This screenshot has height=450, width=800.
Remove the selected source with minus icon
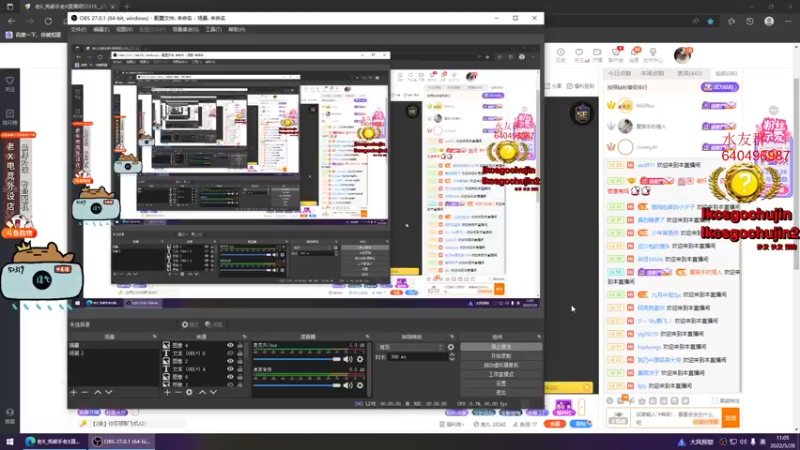tap(178, 392)
